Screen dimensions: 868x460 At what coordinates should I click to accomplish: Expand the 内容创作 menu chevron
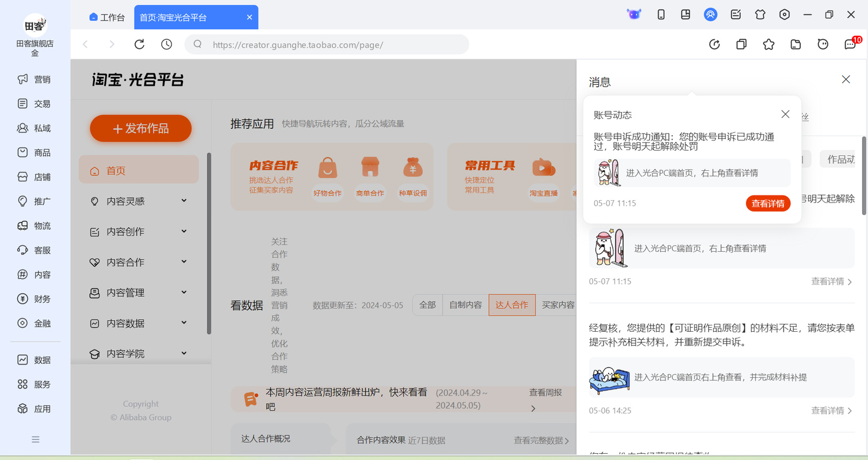(184, 231)
